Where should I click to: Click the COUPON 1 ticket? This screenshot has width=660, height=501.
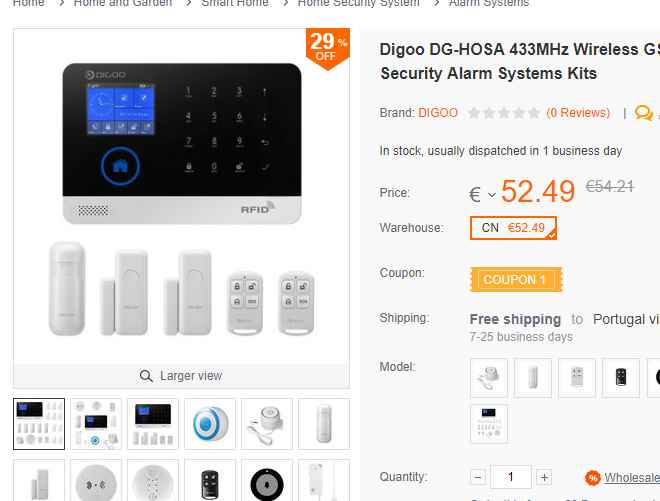click(x=516, y=280)
